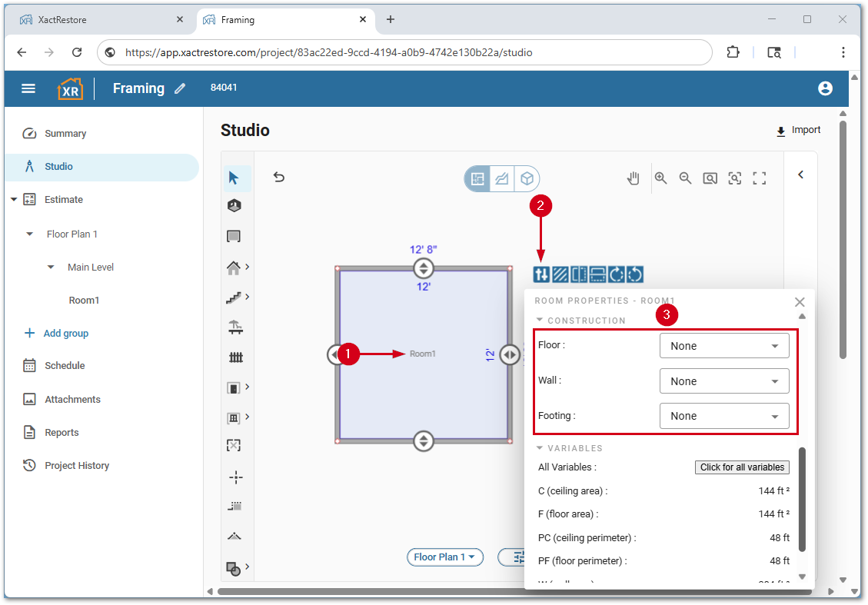Open the Floor Plan 1 selector
This screenshot has width=868, height=605.
point(444,557)
